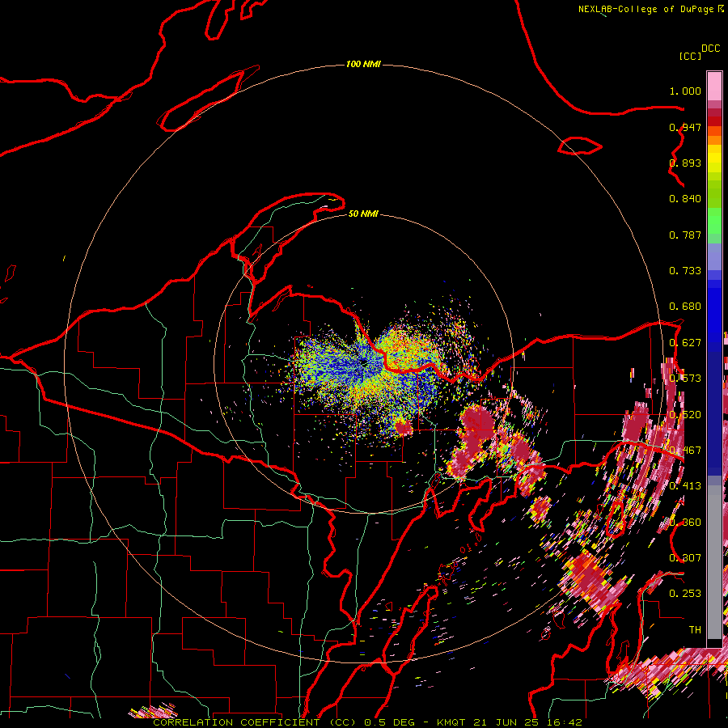Click the 100 NMI range ring label
The width and height of the screenshot is (728, 728).
point(363,64)
